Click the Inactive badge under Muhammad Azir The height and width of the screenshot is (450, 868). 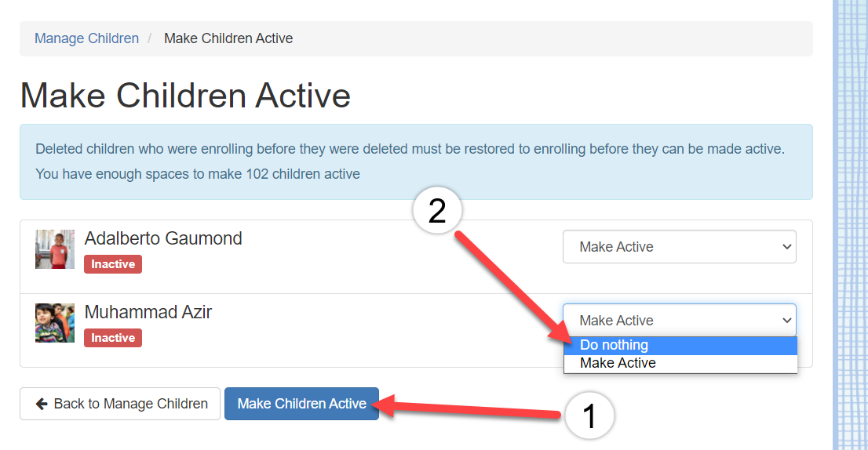tap(113, 338)
